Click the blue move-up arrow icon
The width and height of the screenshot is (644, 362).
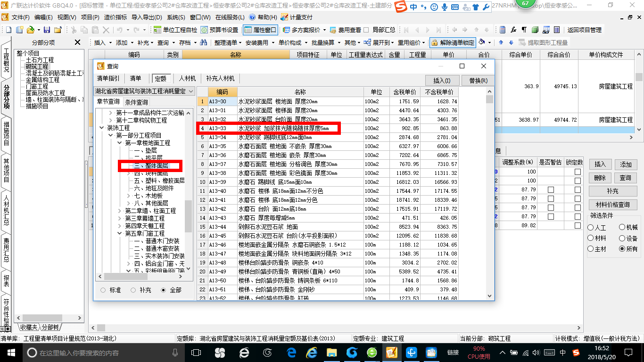coord(501,42)
